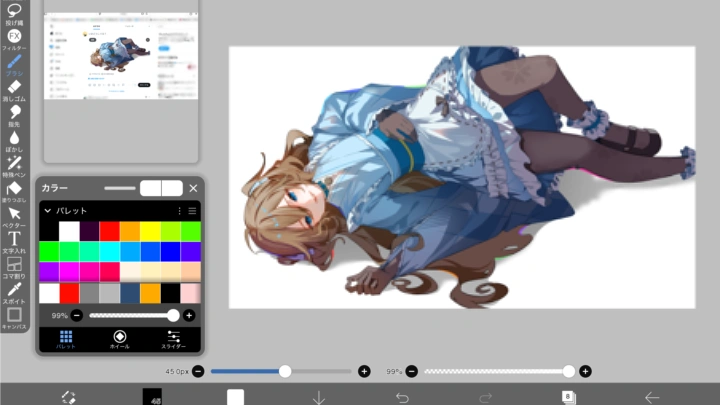Undo the last stroke
Screen dimensions: 720x405
coord(402,398)
